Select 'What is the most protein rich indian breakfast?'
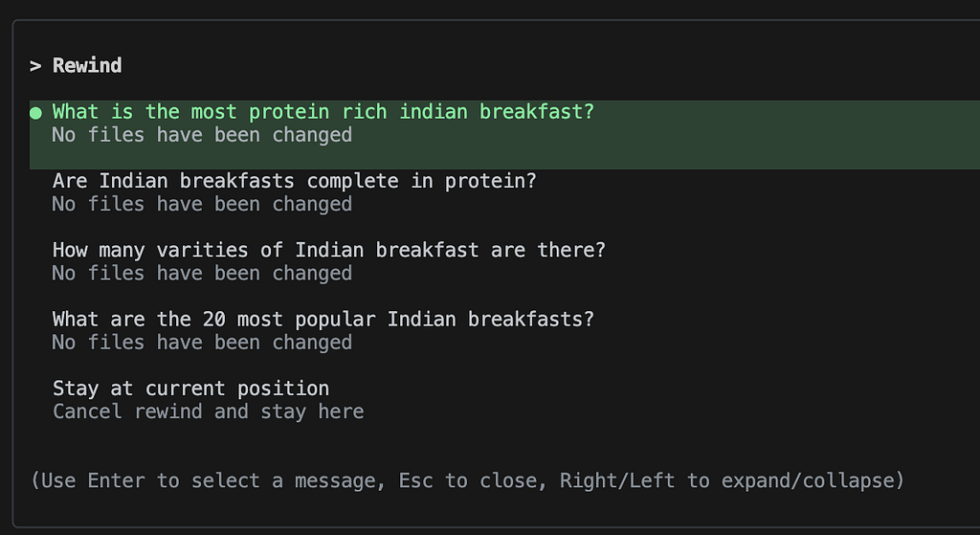The height and width of the screenshot is (535, 980). pyautogui.click(x=323, y=112)
